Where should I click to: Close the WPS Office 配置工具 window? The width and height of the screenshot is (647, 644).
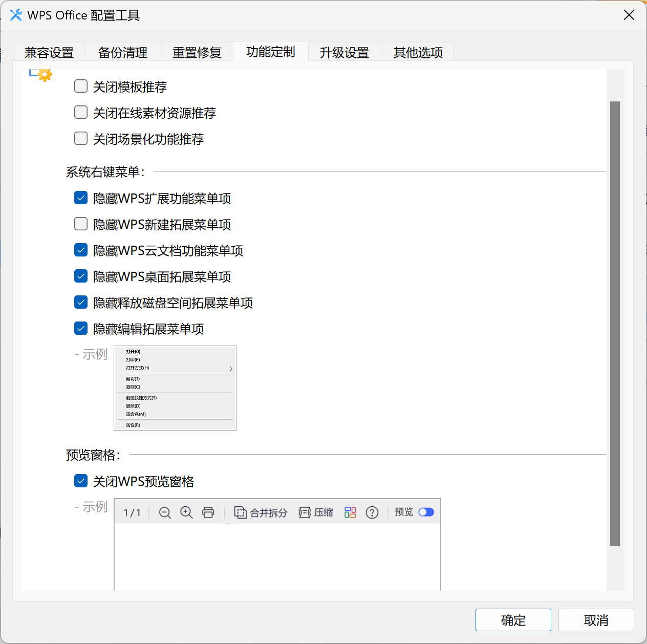(x=629, y=15)
